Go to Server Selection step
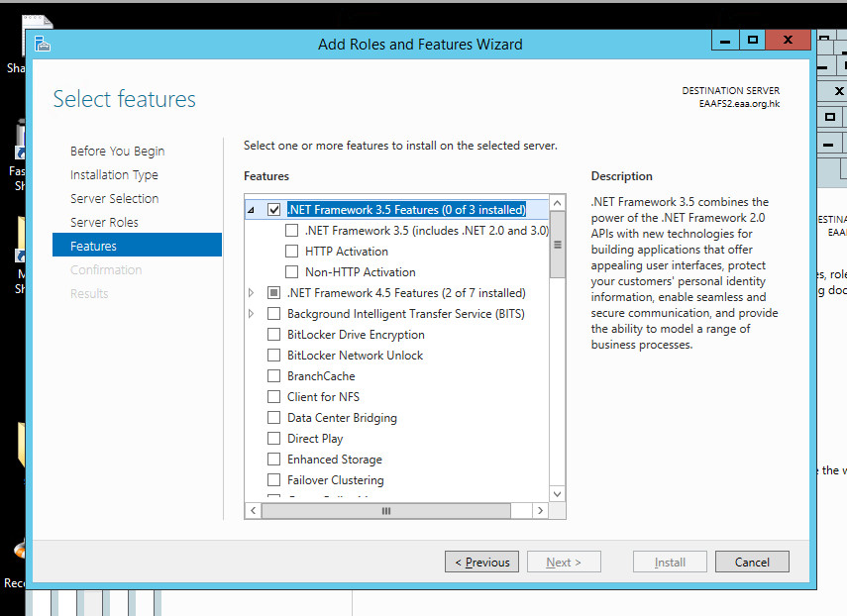The height and width of the screenshot is (616, 847). (x=115, y=199)
